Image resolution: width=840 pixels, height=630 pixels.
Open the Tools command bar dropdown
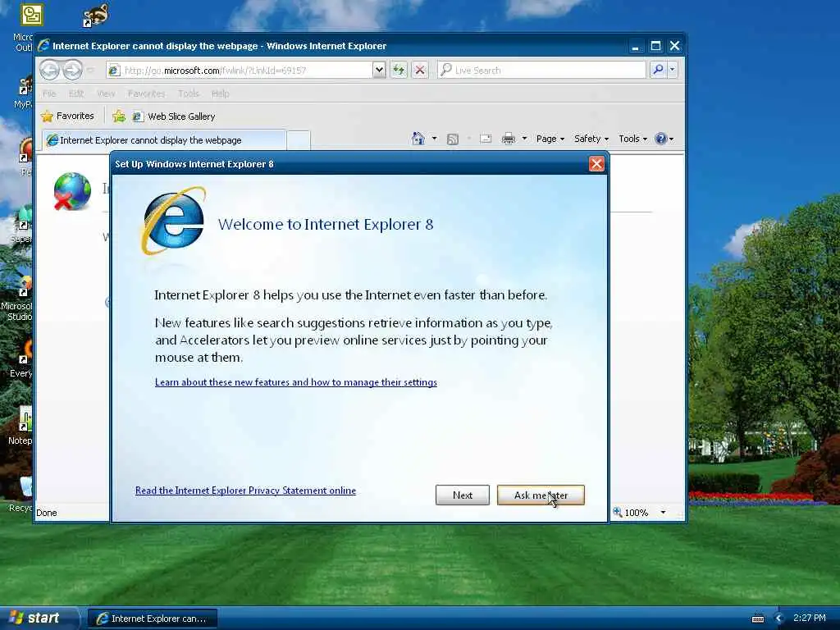(x=632, y=139)
